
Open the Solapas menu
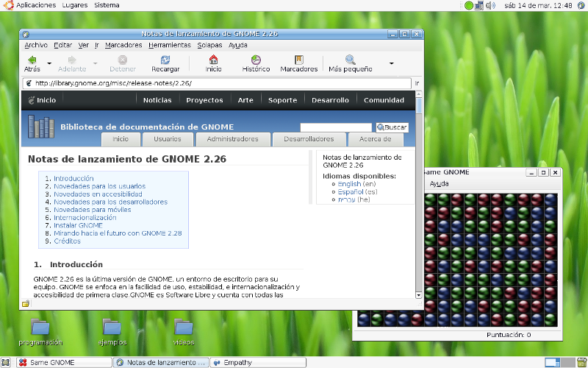click(209, 45)
